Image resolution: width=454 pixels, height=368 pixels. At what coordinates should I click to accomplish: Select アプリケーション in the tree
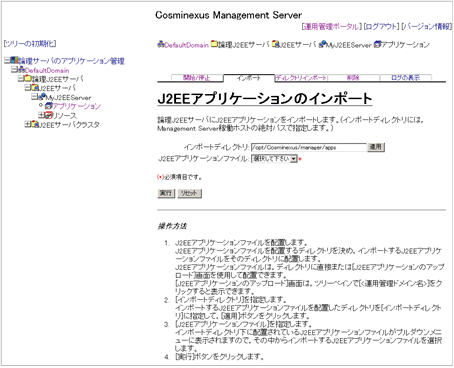click(77, 106)
